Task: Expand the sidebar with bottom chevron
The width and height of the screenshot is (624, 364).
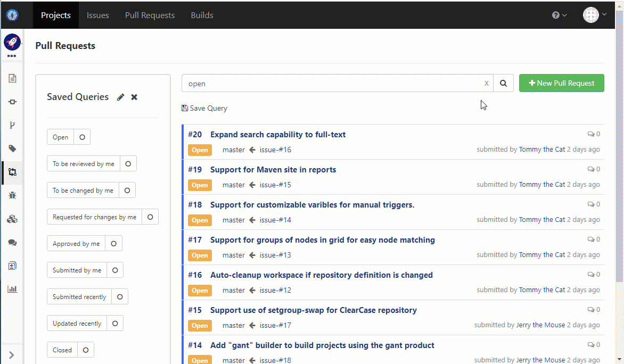Action: tap(12, 355)
